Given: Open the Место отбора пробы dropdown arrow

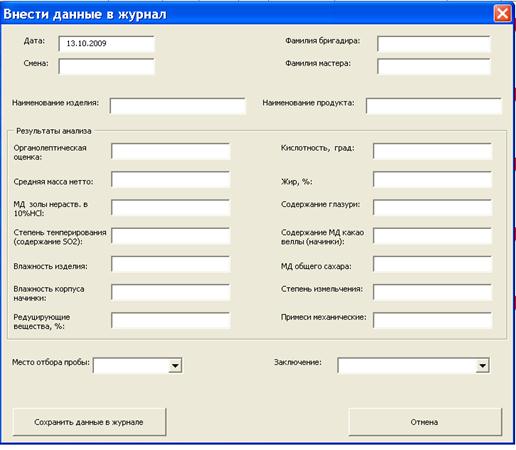Looking at the screenshot, I should coord(175,366).
